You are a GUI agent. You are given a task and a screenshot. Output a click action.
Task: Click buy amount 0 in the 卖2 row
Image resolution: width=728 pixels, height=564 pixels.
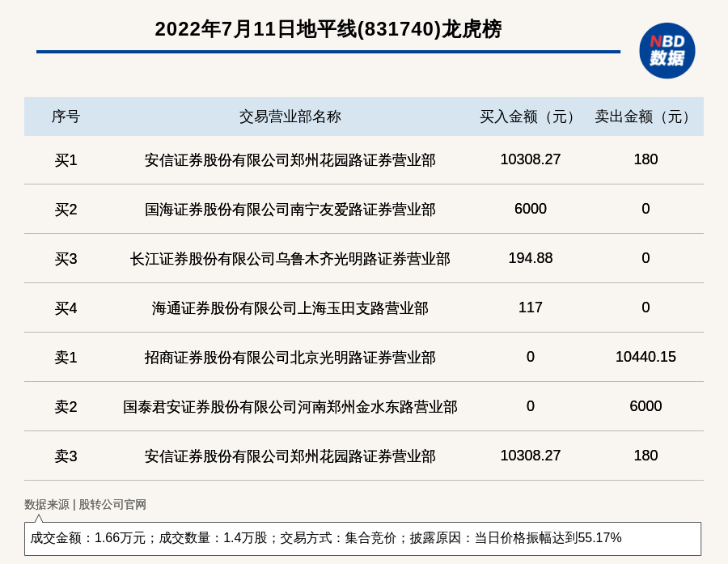tap(530, 405)
